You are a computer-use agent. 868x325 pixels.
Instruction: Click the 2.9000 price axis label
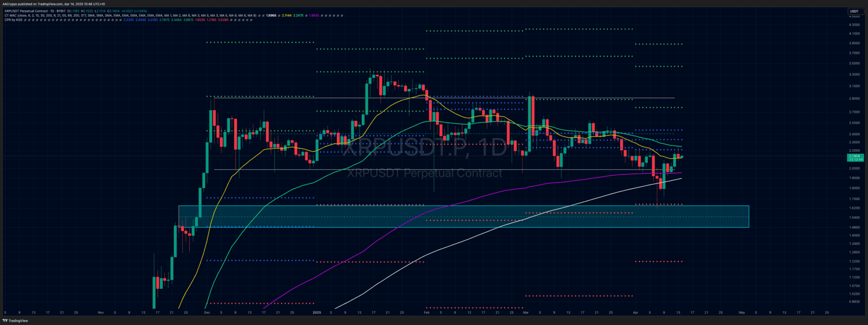854,98
